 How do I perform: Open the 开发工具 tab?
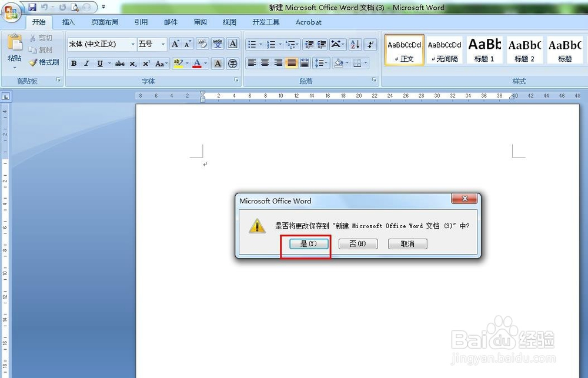click(266, 22)
